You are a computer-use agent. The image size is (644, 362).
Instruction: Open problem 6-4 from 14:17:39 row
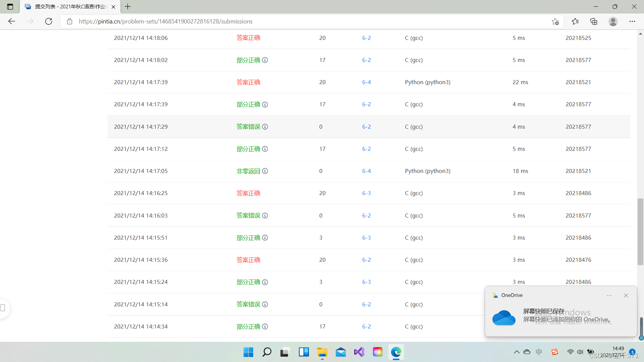[366, 82]
